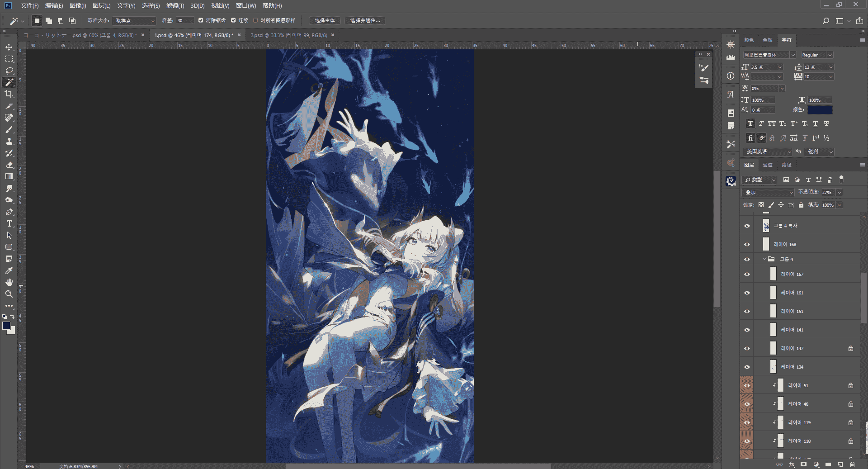Viewport: 868px width, 469px height.
Task: Open the foreground color swatch
Action: point(6,326)
